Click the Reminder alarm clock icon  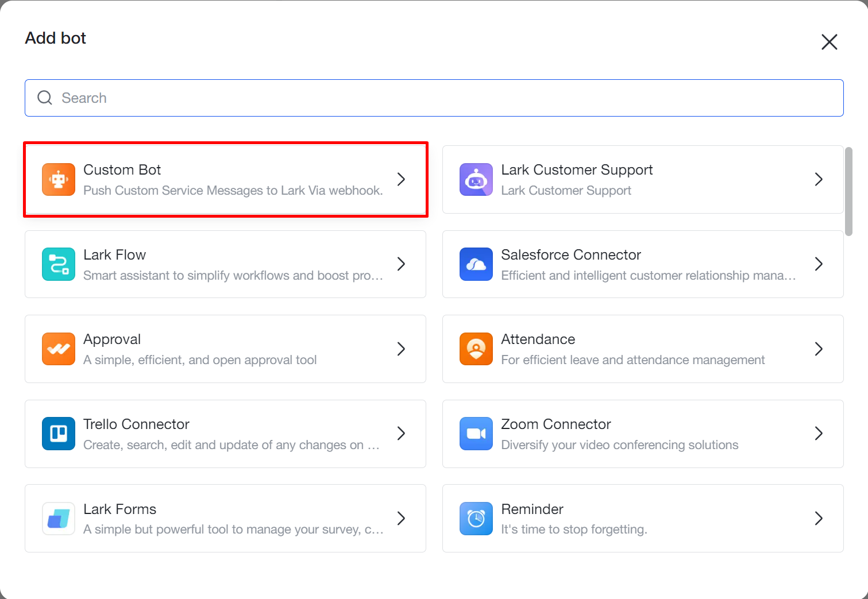point(476,519)
